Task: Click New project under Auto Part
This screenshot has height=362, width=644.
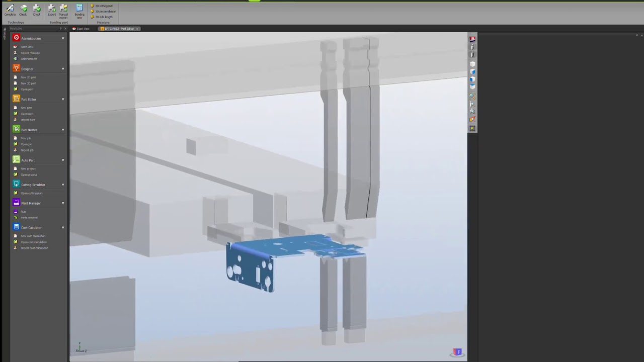Action: click(28, 169)
